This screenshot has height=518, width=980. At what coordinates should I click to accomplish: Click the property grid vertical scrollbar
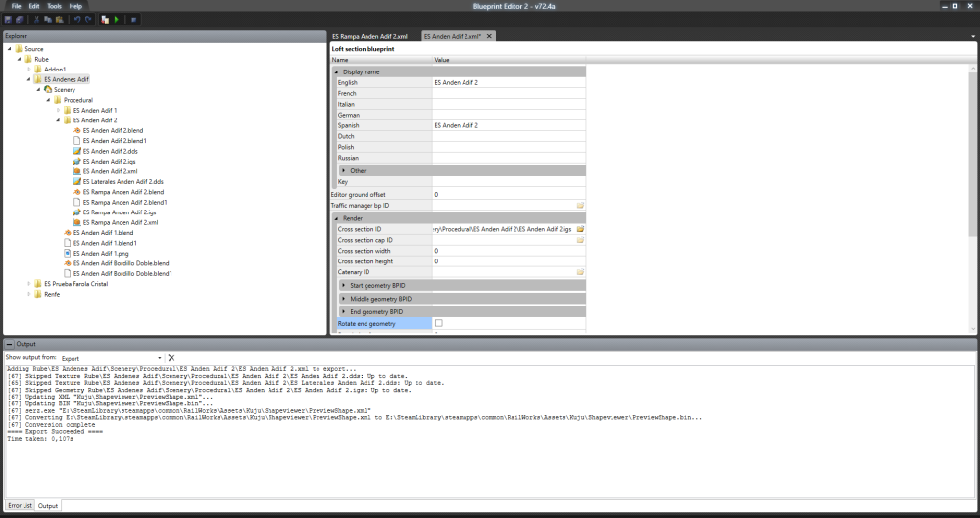[972, 147]
